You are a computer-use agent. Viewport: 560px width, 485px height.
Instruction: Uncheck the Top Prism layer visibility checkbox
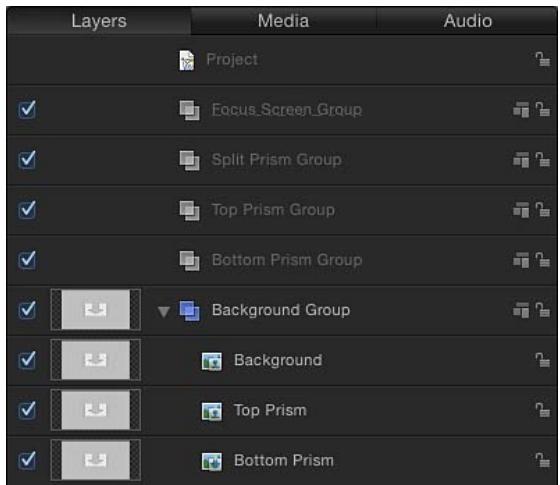[27, 410]
